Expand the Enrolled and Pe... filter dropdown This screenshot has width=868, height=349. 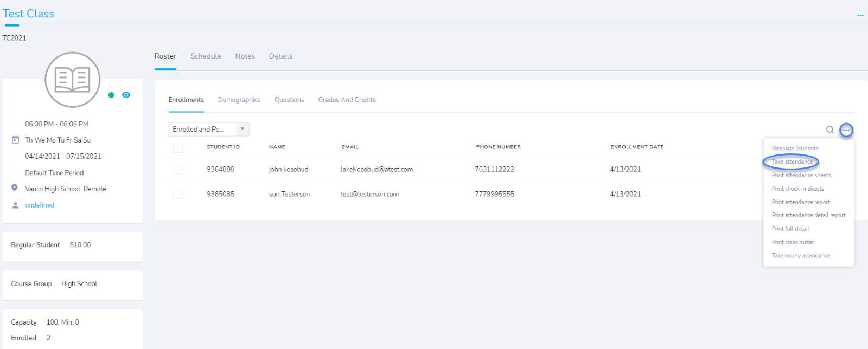point(209,129)
